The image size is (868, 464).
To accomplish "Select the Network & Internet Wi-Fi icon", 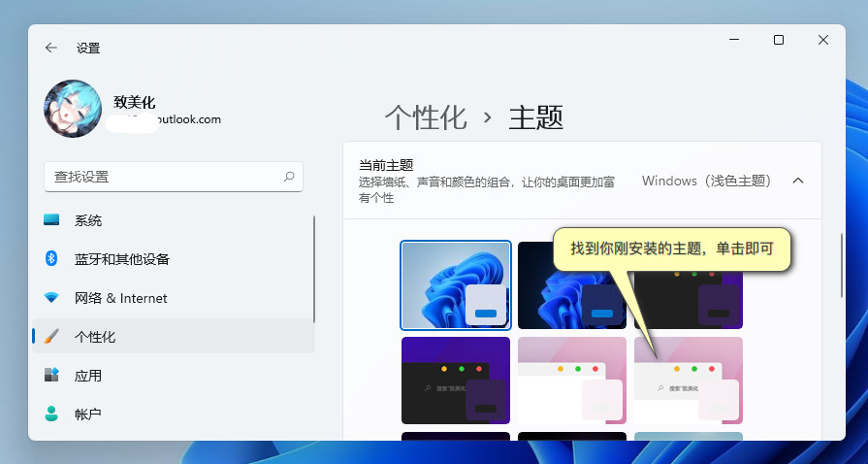I will 51,298.
